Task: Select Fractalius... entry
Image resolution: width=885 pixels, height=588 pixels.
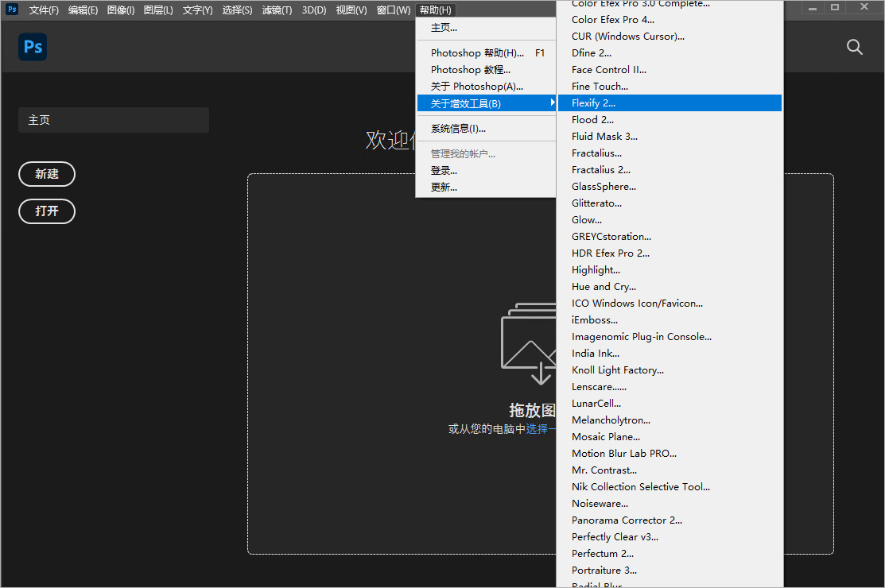Action: 670,153
